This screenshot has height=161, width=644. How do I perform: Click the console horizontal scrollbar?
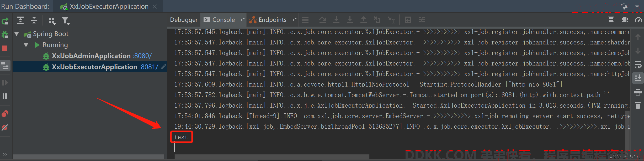pyautogui.click(x=272, y=157)
